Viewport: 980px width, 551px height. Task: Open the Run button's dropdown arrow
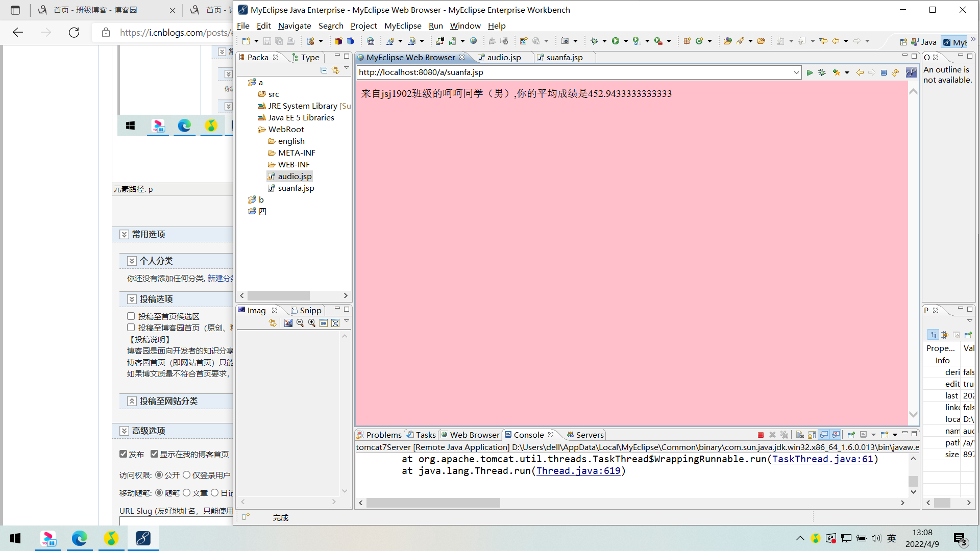point(626,41)
